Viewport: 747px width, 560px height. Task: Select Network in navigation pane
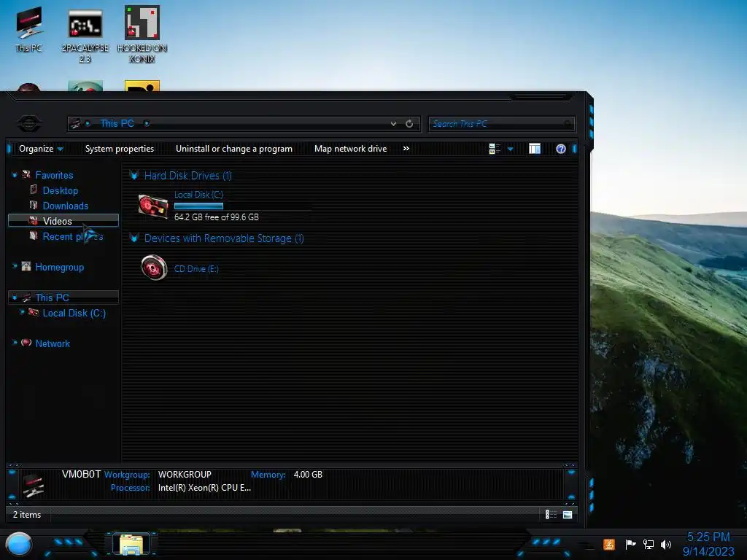pos(53,343)
